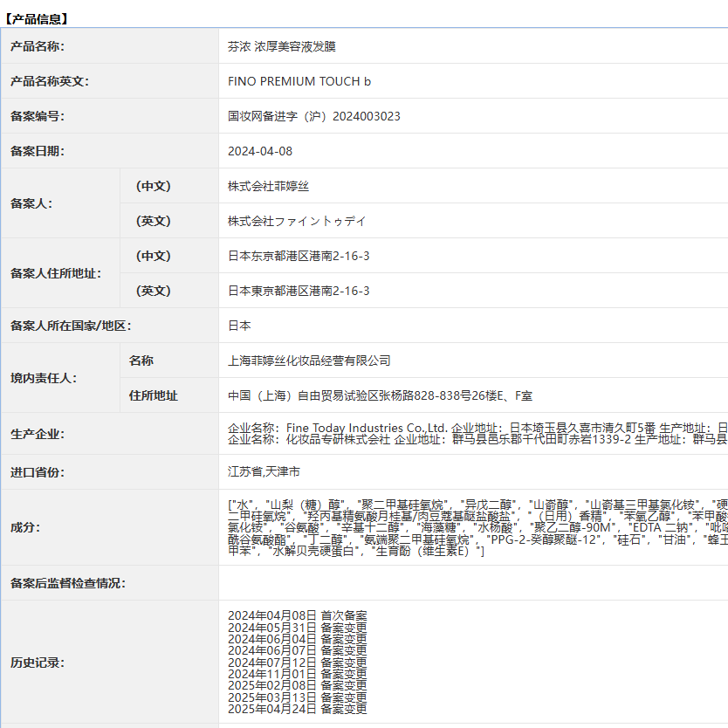The width and height of the screenshot is (728, 728).
Task: Click the 备案编号: label
Action: pos(38,116)
